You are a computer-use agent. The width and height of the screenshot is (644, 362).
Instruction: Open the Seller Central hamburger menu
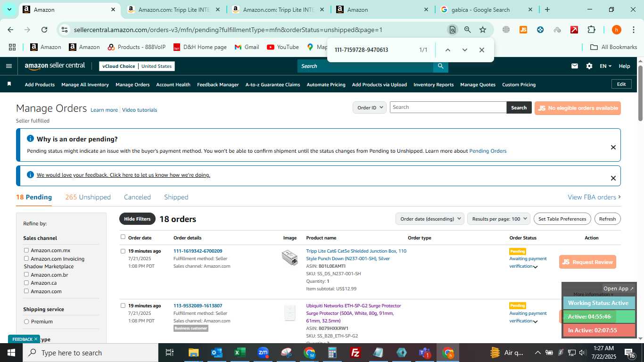[8, 66]
